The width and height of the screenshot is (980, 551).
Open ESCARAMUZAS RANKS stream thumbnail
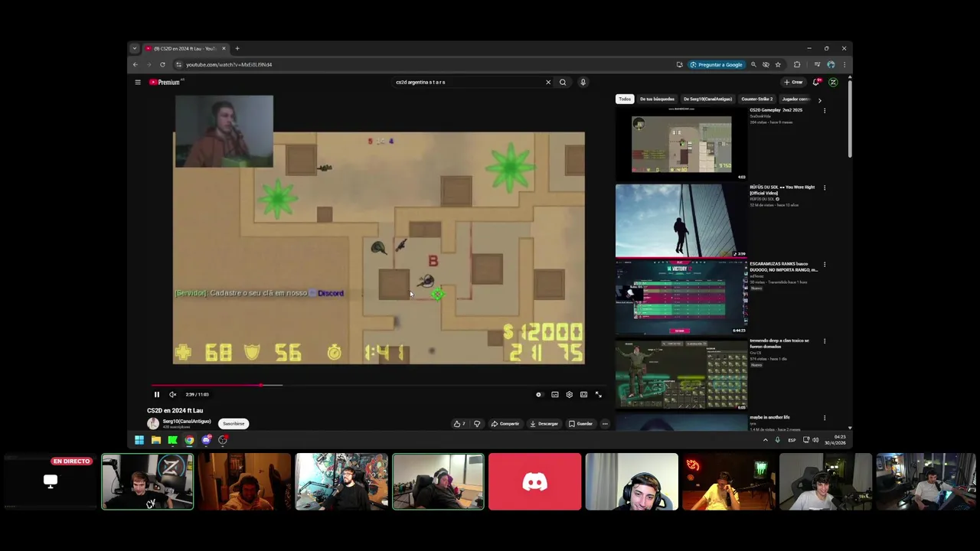click(681, 298)
